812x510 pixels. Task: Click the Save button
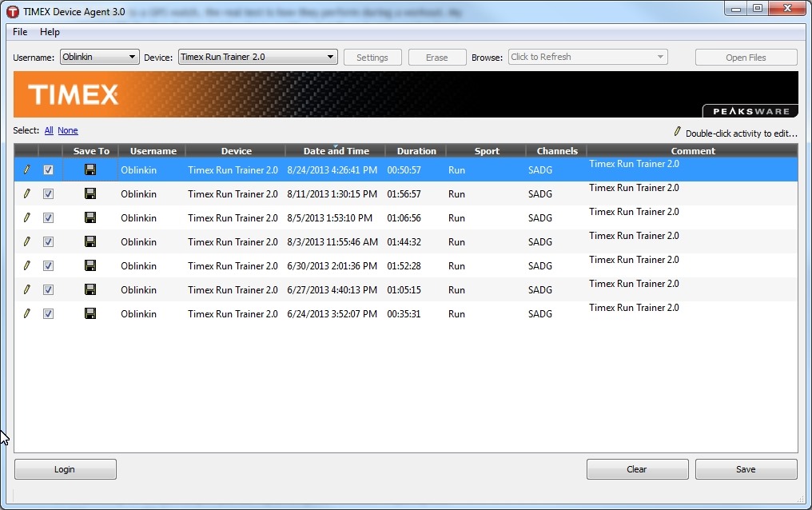746,469
